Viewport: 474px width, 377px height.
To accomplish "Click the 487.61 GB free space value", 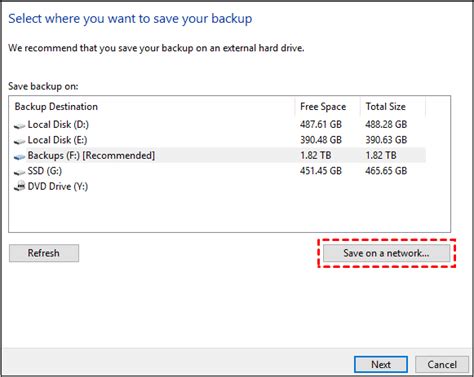I will [x=321, y=124].
